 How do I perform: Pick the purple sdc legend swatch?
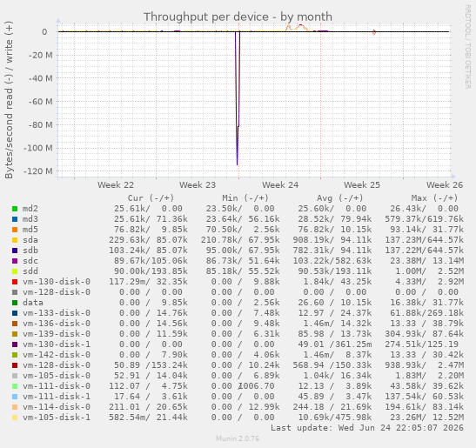[15, 261]
